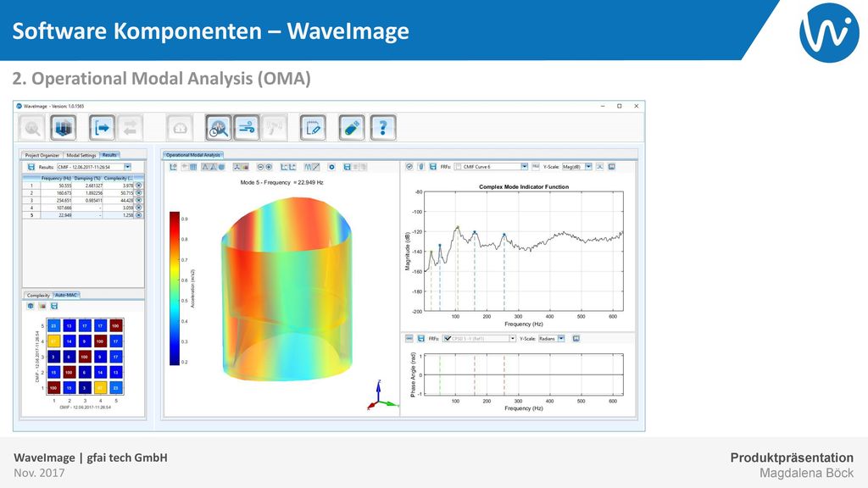Screen dimensions: 868x488
Task: Remove the mode row with frequency 107.666
Action: [138, 208]
